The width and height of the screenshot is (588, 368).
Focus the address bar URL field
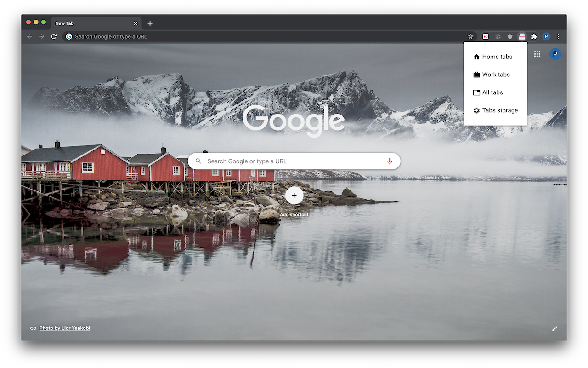(x=269, y=36)
